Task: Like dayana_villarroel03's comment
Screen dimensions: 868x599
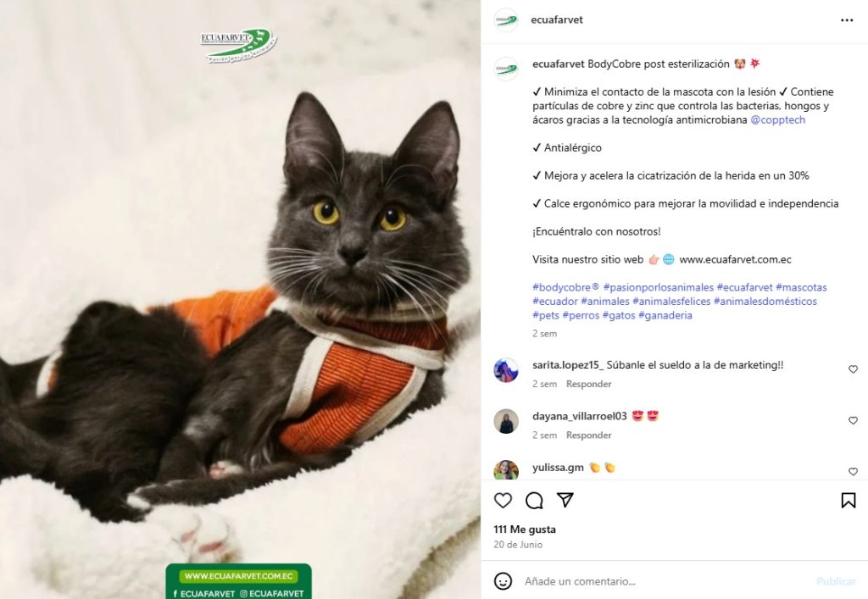Action: [x=853, y=420]
